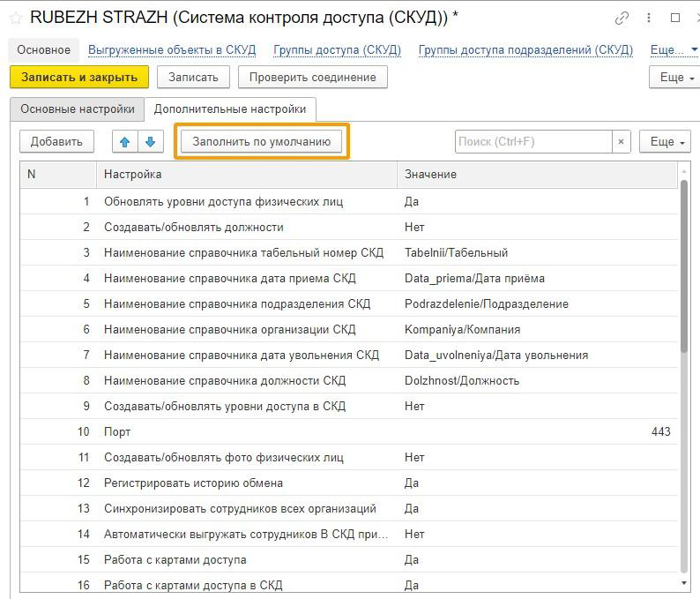The height and width of the screenshot is (599, 700).
Task: Move row up with arrow icon
Action: (125, 141)
